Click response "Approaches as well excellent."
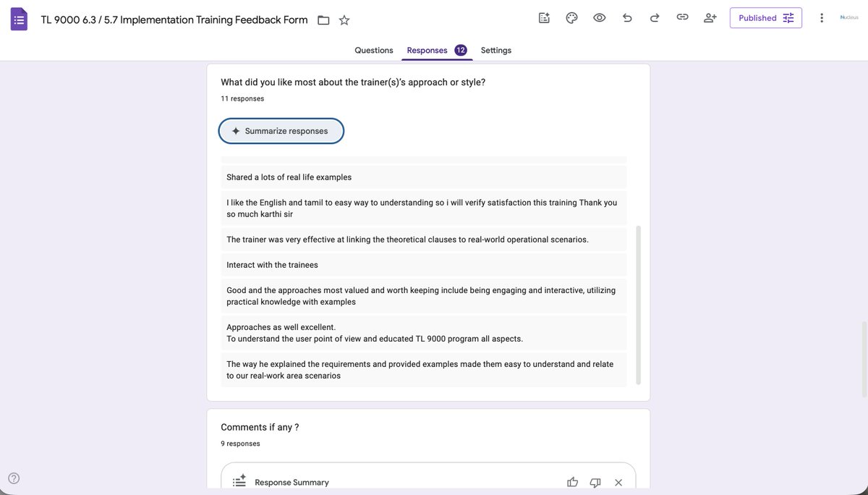The width and height of the screenshot is (868, 495). click(424, 333)
